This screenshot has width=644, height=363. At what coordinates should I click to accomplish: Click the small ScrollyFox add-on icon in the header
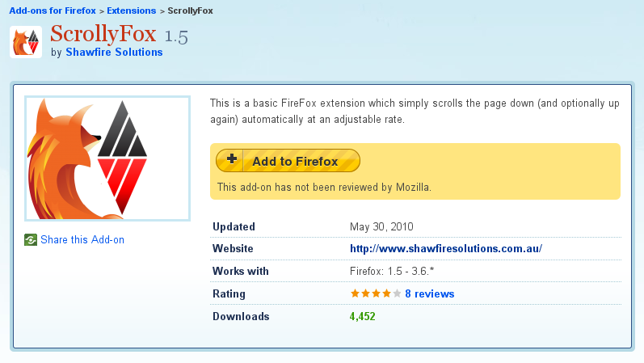pos(26,42)
